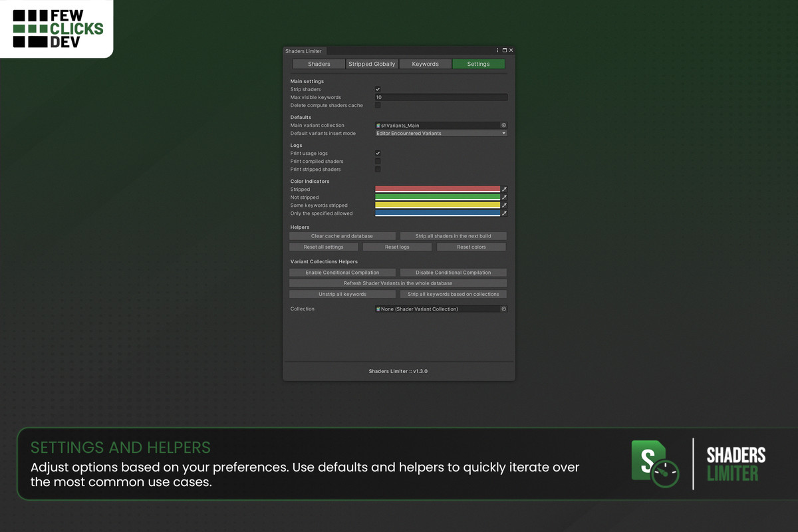Pick color with Some keywords stripped eyedropper
Screen dimensions: 798x532
click(504, 205)
